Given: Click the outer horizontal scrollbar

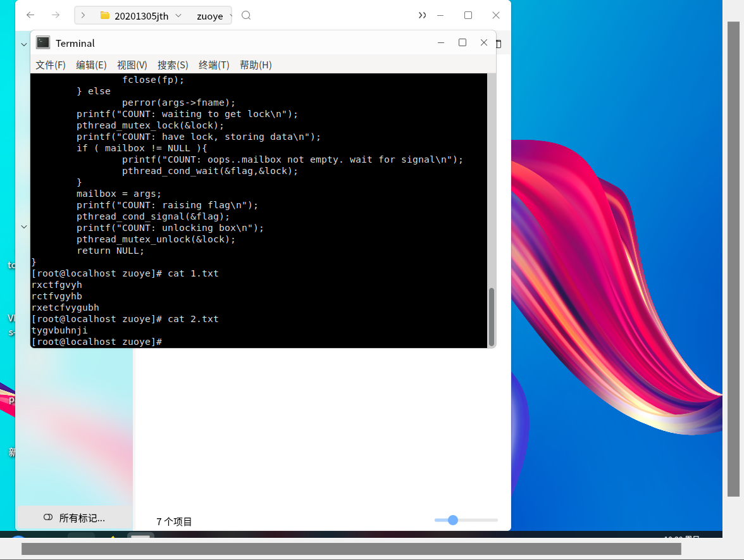Looking at the screenshot, I should point(351,549).
